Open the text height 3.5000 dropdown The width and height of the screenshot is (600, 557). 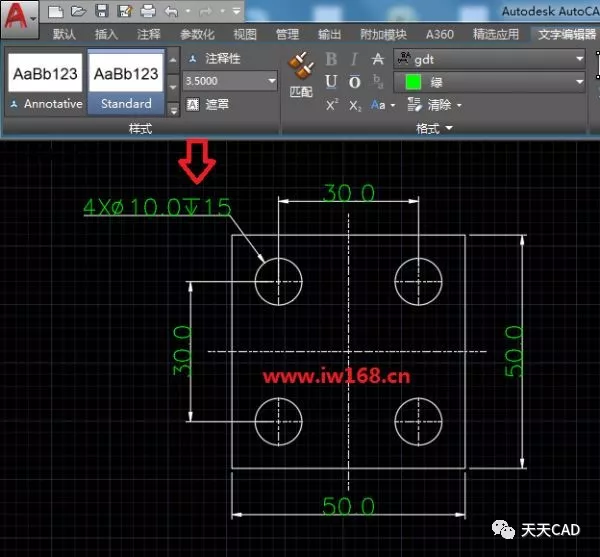click(272, 81)
